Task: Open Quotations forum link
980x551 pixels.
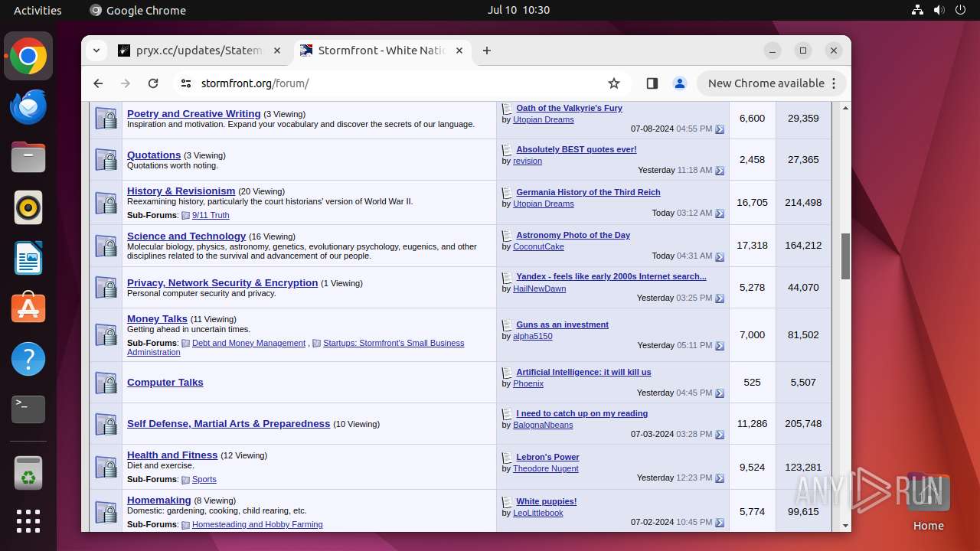Action: (x=154, y=155)
